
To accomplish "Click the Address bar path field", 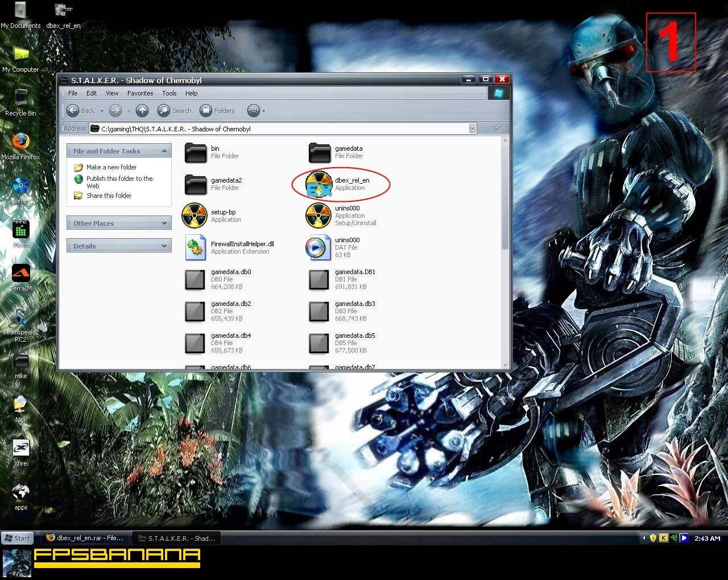I will click(284, 129).
